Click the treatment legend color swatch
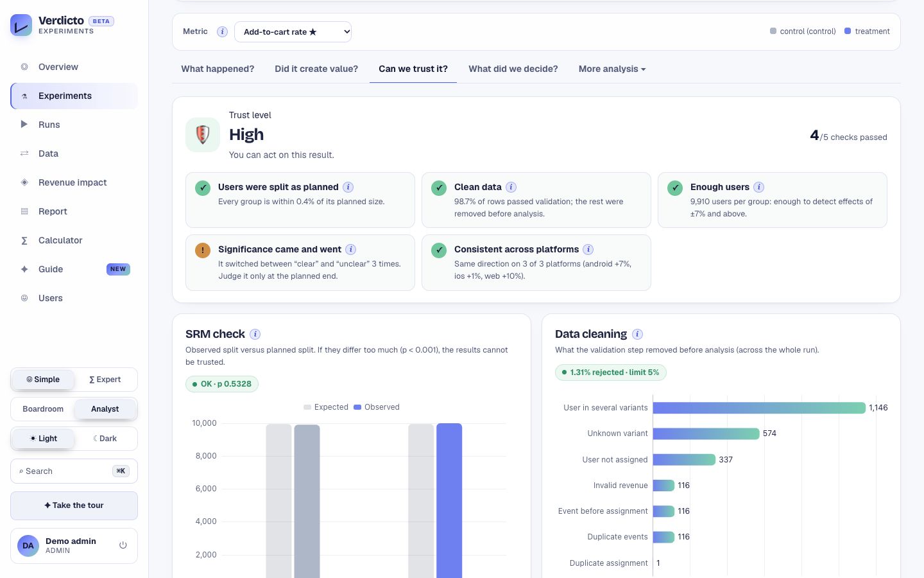This screenshot has width=924, height=578. pos(848,31)
